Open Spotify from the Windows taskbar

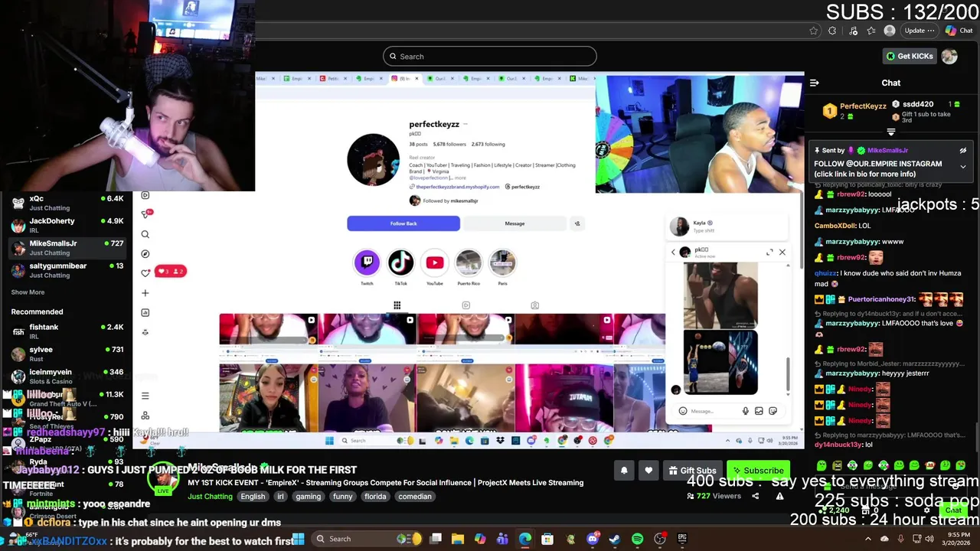637,539
